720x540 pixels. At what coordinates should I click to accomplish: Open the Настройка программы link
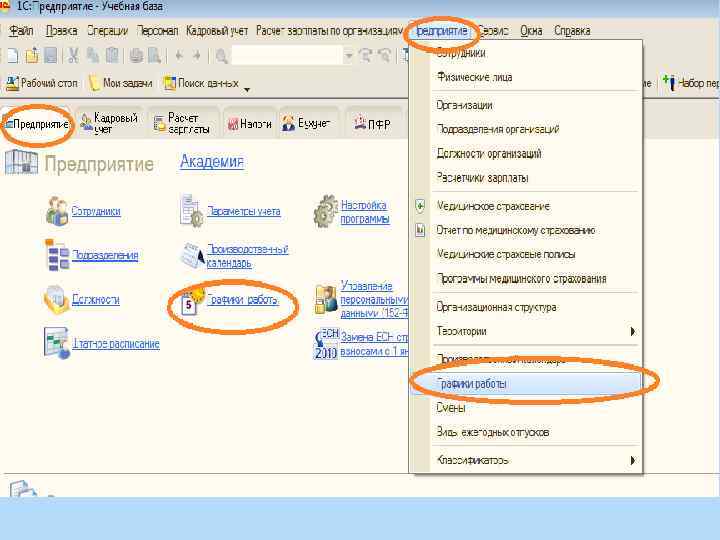[365, 212]
